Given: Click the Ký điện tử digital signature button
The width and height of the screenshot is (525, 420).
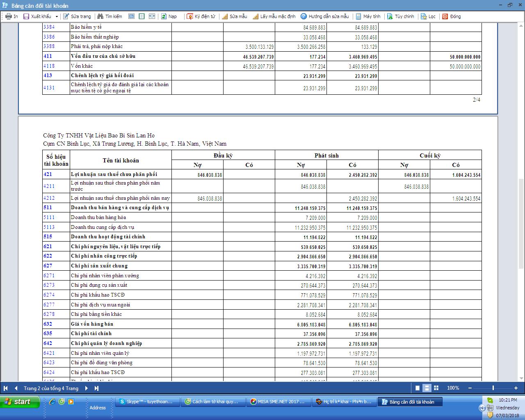Looking at the screenshot, I should pos(201,16).
